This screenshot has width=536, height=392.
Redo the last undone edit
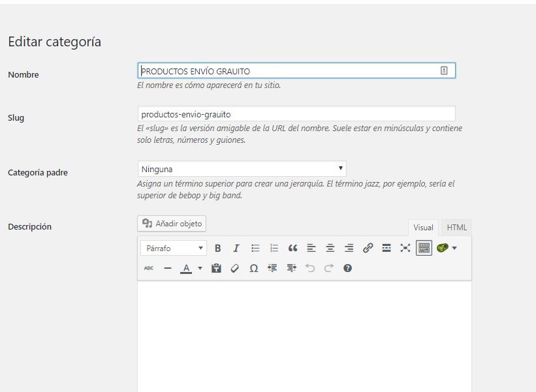[329, 268]
